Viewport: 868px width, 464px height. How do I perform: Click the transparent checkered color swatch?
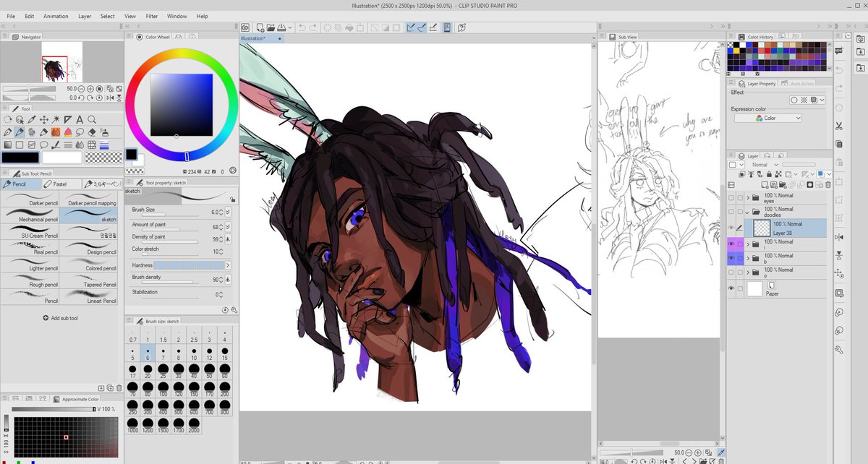pyautogui.click(x=102, y=158)
